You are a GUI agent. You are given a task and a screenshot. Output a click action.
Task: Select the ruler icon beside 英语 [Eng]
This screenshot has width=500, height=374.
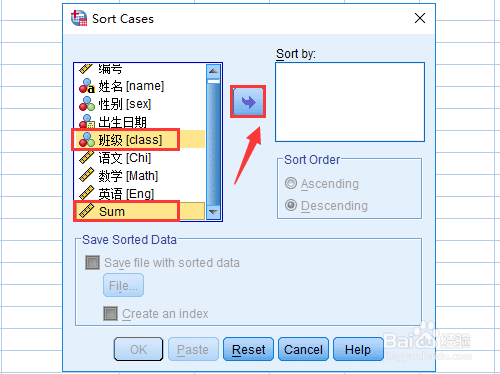click(87, 193)
